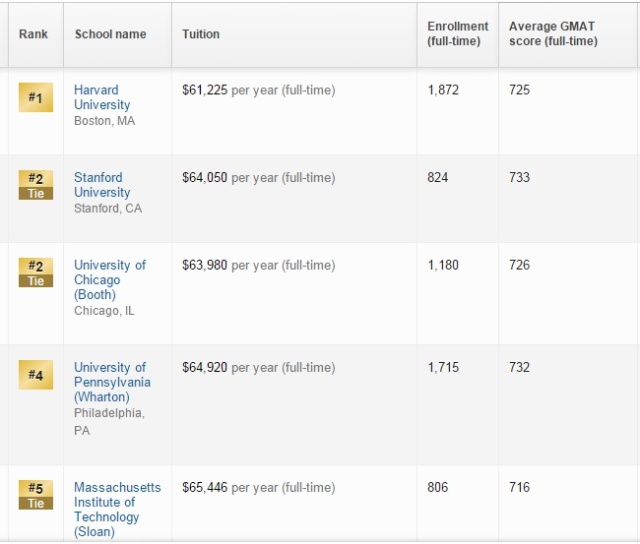
Task: Click Stanford's #2 Tie rank badge
Action: point(35,185)
